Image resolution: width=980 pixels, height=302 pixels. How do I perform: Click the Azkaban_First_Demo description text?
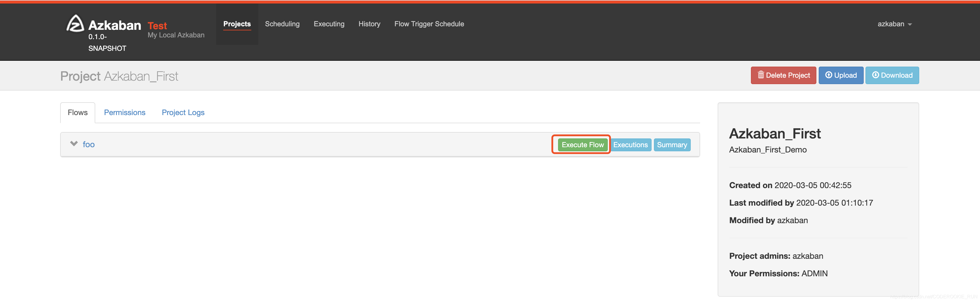(x=768, y=150)
